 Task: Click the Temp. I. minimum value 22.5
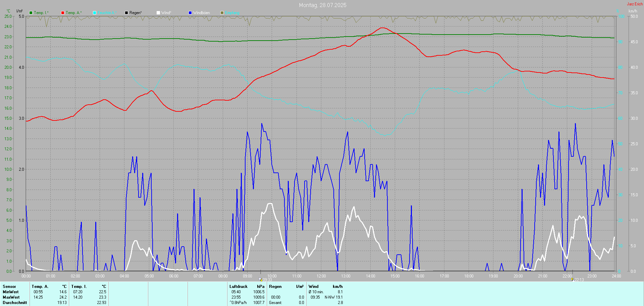103,292
